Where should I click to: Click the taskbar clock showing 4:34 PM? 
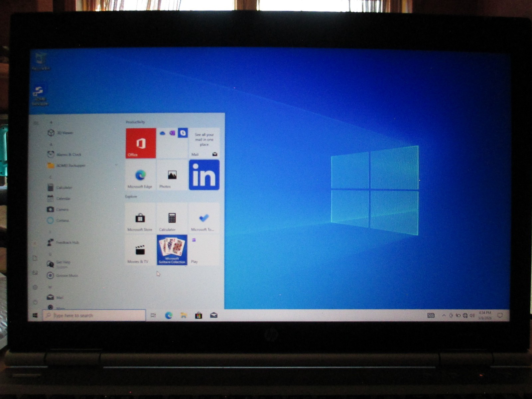point(485,315)
